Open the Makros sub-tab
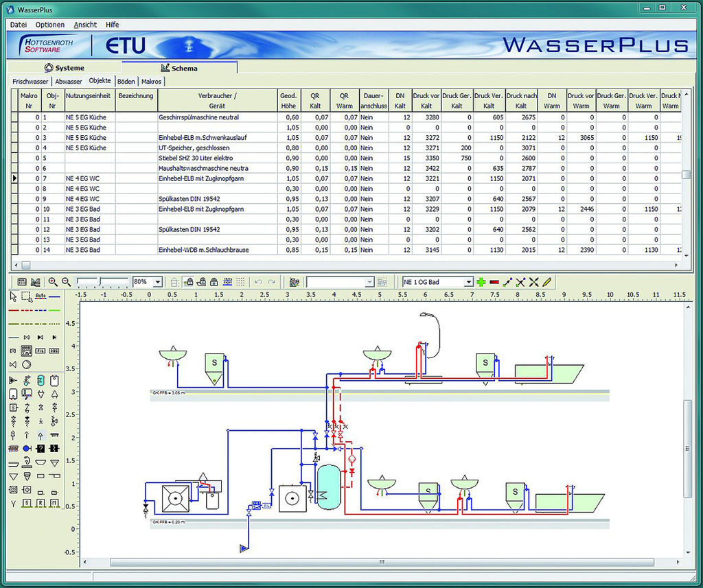The width and height of the screenshot is (703, 588). click(151, 82)
